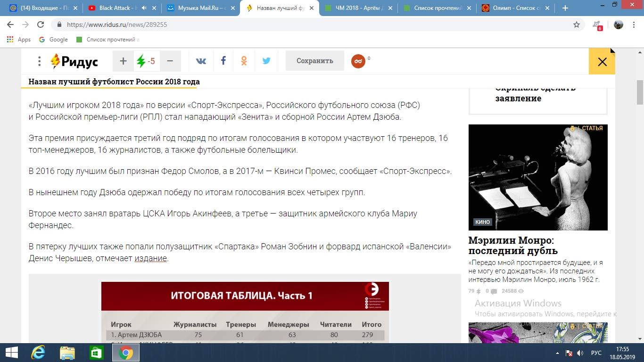
Task: Click the СТАТЬЯ label on Monroe image
Action: pos(592,128)
